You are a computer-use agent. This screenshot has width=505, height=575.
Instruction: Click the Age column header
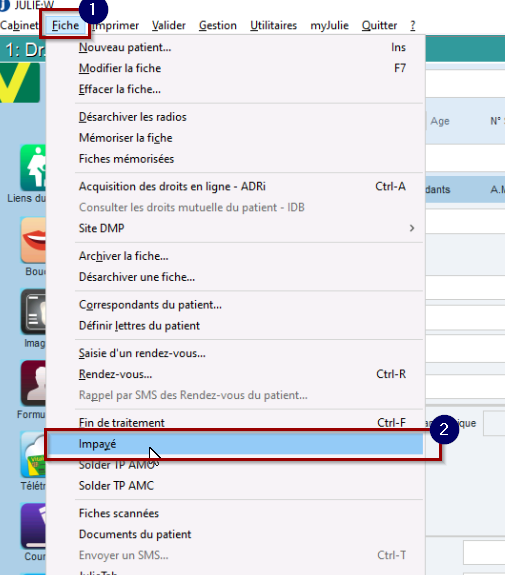tap(440, 121)
